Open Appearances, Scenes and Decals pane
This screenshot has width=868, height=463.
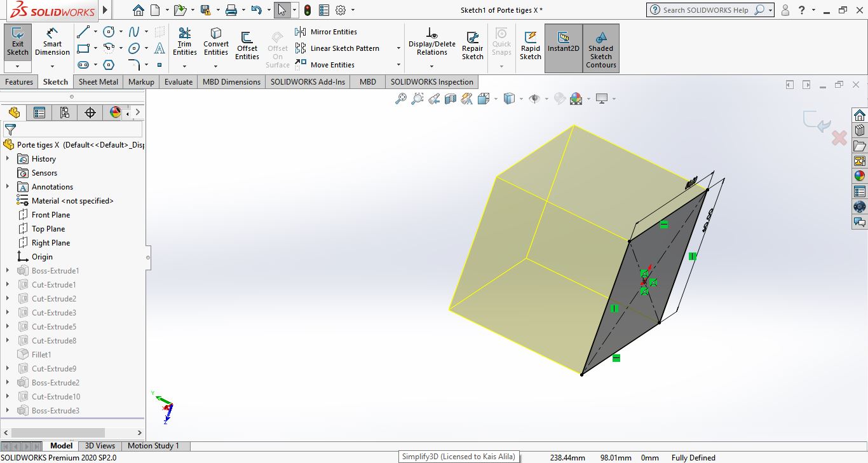(860, 176)
